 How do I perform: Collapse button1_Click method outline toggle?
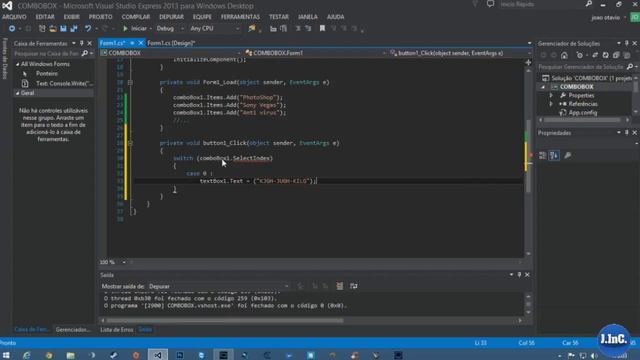click(x=130, y=143)
